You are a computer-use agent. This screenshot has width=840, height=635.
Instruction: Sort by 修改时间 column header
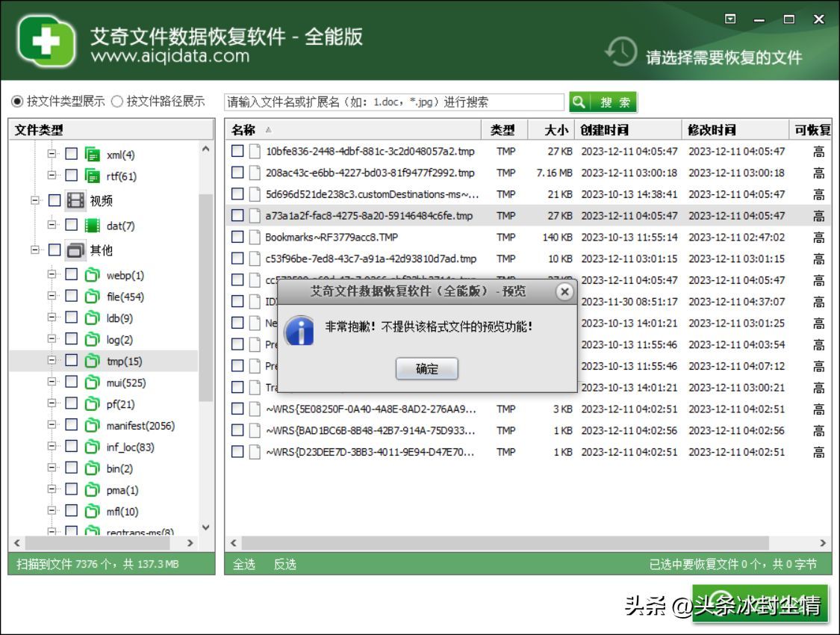click(x=735, y=130)
